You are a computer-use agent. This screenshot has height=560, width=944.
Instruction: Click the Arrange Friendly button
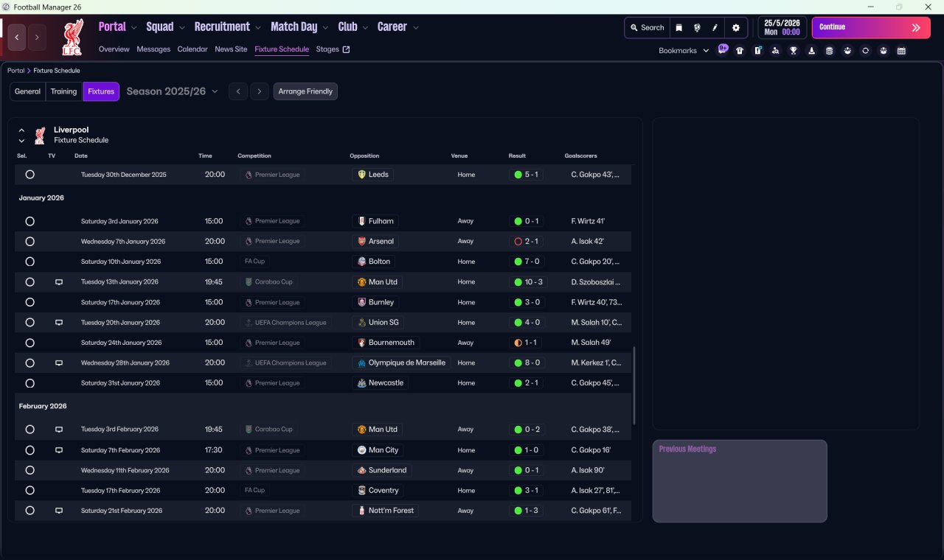pos(305,91)
